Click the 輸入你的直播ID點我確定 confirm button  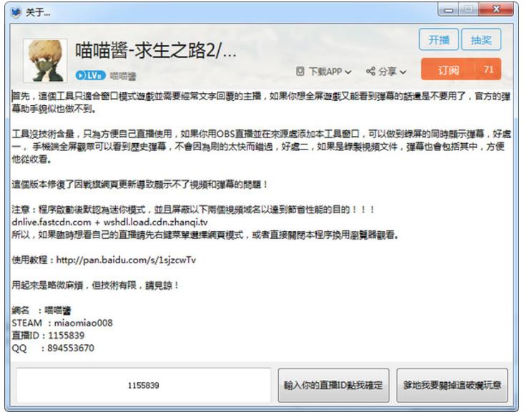point(333,386)
